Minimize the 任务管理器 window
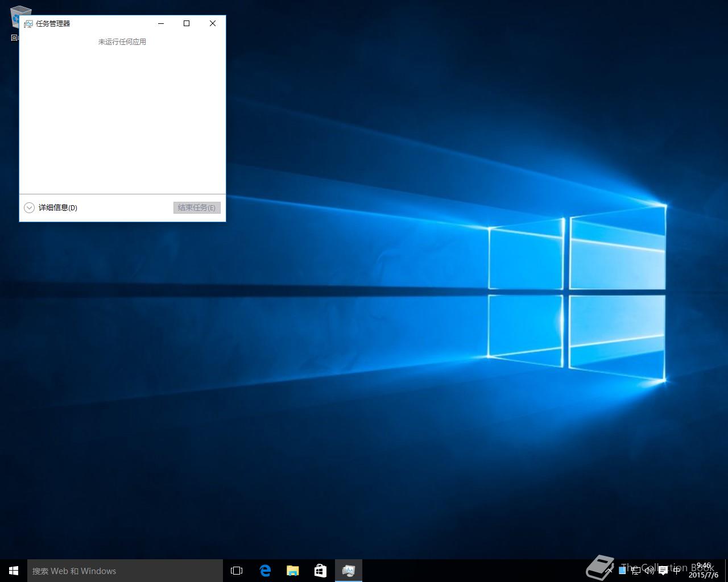Screen dimensions: 728x582 [x=161, y=23]
